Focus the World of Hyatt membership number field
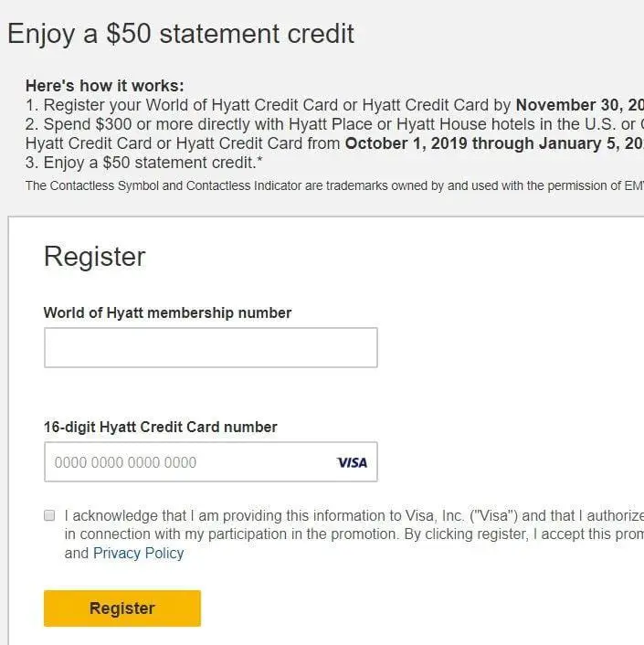The height and width of the screenshot is (645, 644). coord(210,347)
